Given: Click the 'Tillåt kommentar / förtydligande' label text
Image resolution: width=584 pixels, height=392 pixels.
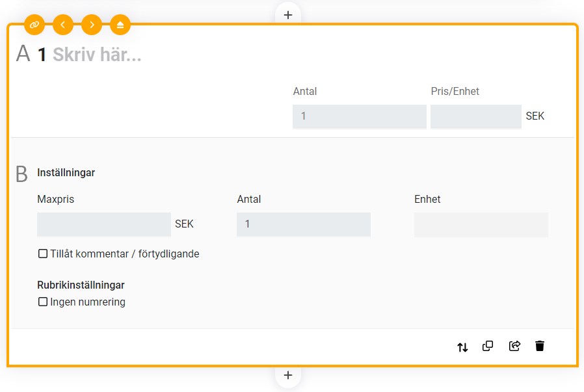Looking at the screenshot, I should click(x=125, y=254).
